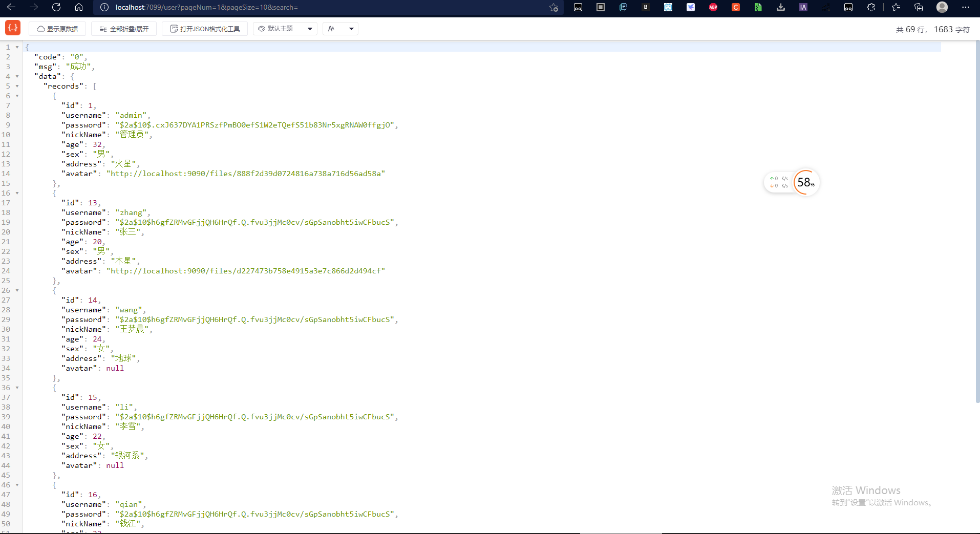
Task: Collapse the wang record at line 26
Action: pos(17,290)
